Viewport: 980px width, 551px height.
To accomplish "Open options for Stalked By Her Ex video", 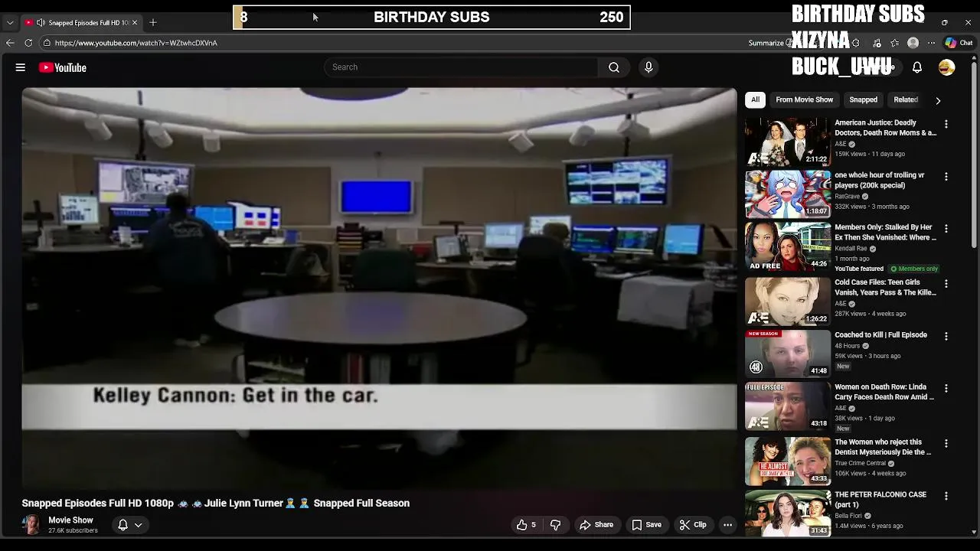I will (946, 228).
